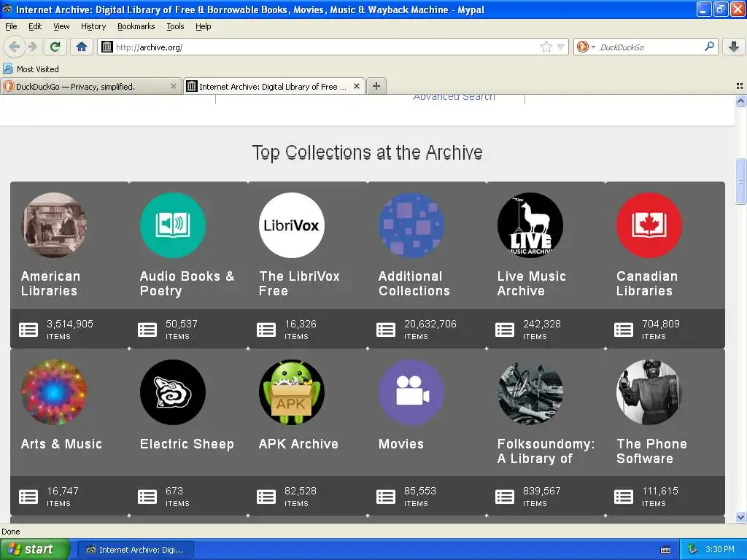747x560 pixels.
Task: Open the View menu
Action: pos(61,26)
